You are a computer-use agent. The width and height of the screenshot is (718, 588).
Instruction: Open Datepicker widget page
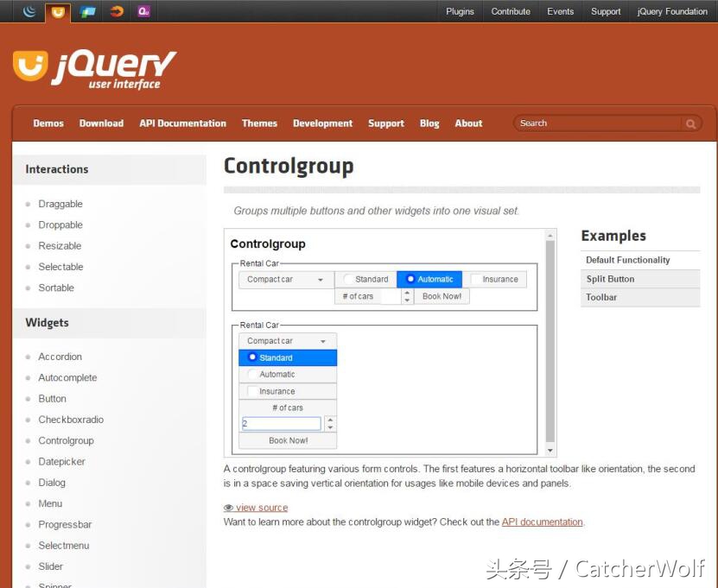coord(62,462)
